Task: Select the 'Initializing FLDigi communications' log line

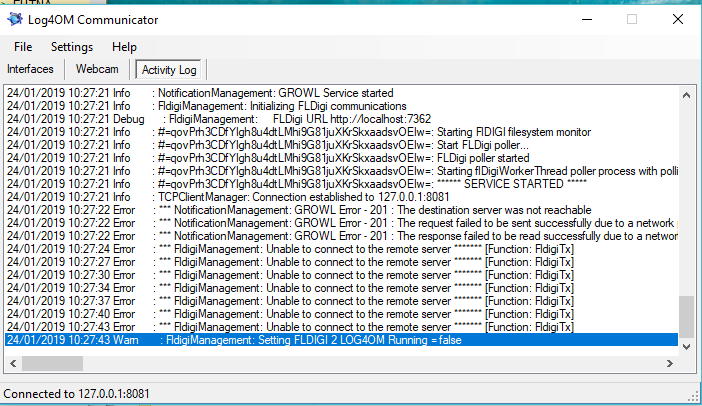Action: point(342,106)
